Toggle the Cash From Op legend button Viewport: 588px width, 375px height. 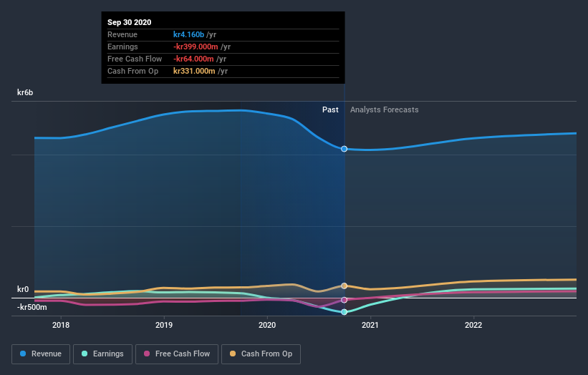261,354
